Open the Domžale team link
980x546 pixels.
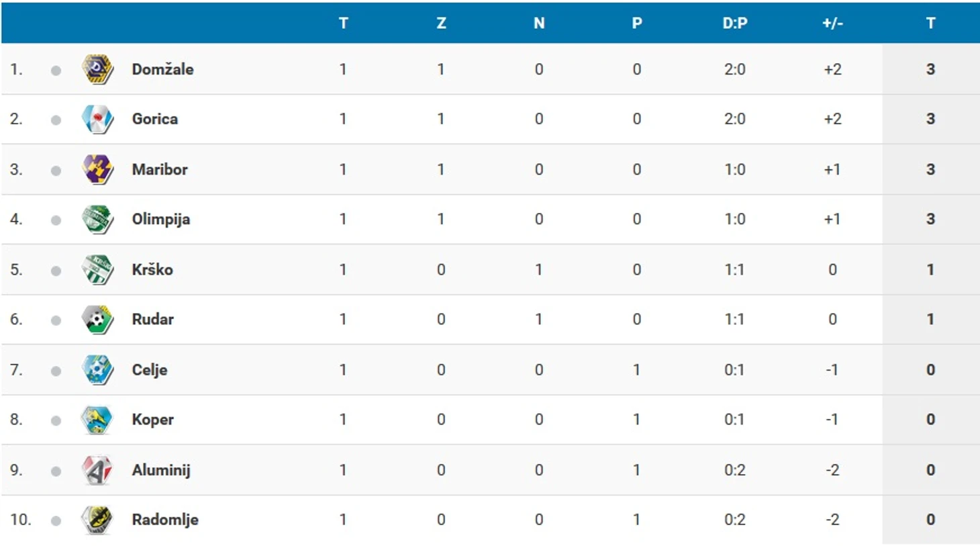click(162, 69)
